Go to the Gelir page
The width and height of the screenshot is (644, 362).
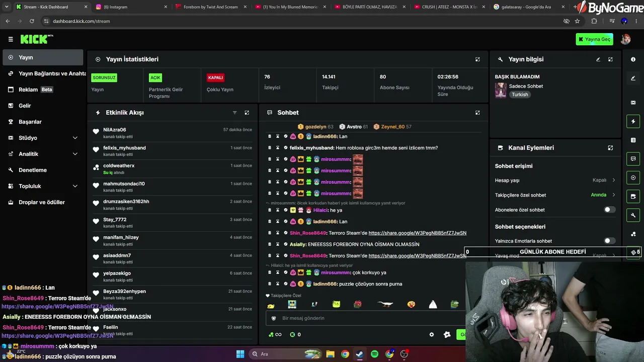[43, 106]
